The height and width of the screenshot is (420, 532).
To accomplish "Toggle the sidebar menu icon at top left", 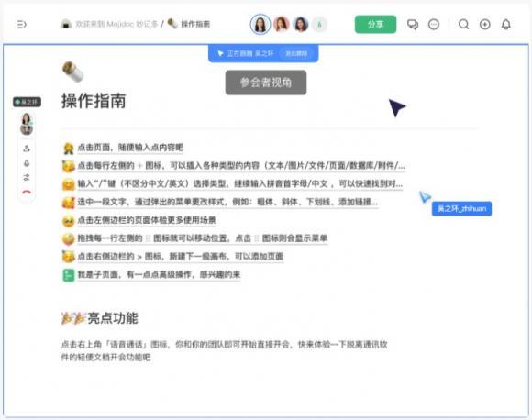I will pyautogui.click(x=21, y=25).
